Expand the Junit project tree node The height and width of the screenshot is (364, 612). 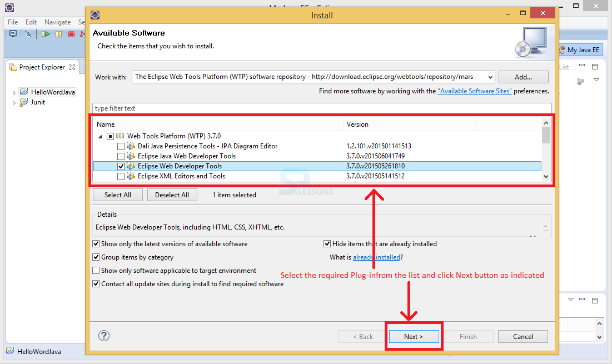tap(14, 103)
